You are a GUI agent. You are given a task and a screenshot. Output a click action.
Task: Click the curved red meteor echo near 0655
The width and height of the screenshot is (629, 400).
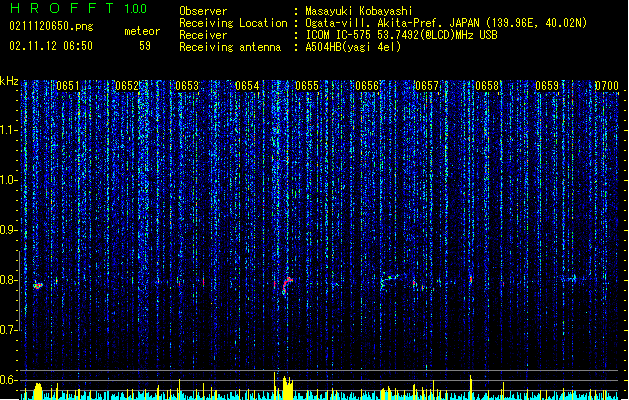pyautogui.click(x=287, y=285)
